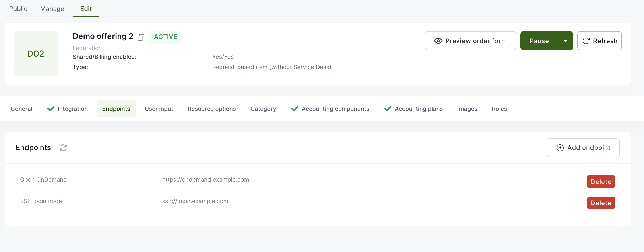Switch to the Manage tab

pos(52,9)
